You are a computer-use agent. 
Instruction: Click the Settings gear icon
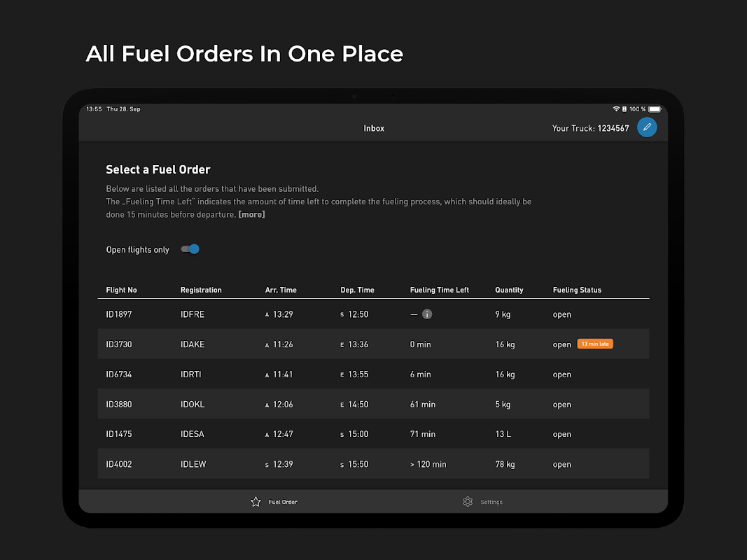pyautogui.click(x=468, y=502)
